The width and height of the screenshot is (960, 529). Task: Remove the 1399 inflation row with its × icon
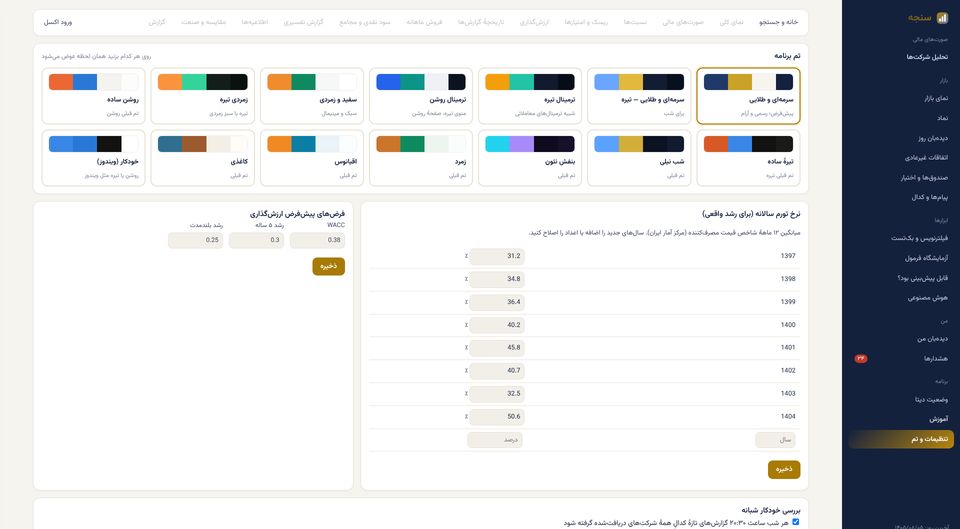coord(467,302)
